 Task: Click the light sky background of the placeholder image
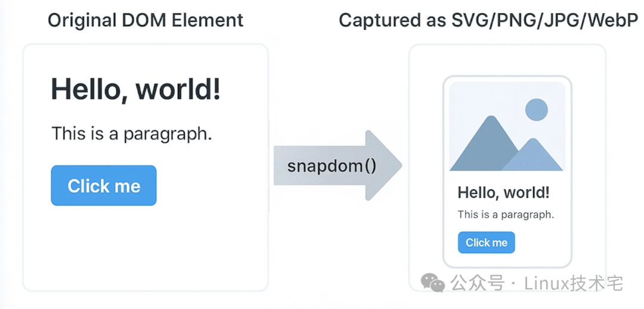click(x=477, y=98)
